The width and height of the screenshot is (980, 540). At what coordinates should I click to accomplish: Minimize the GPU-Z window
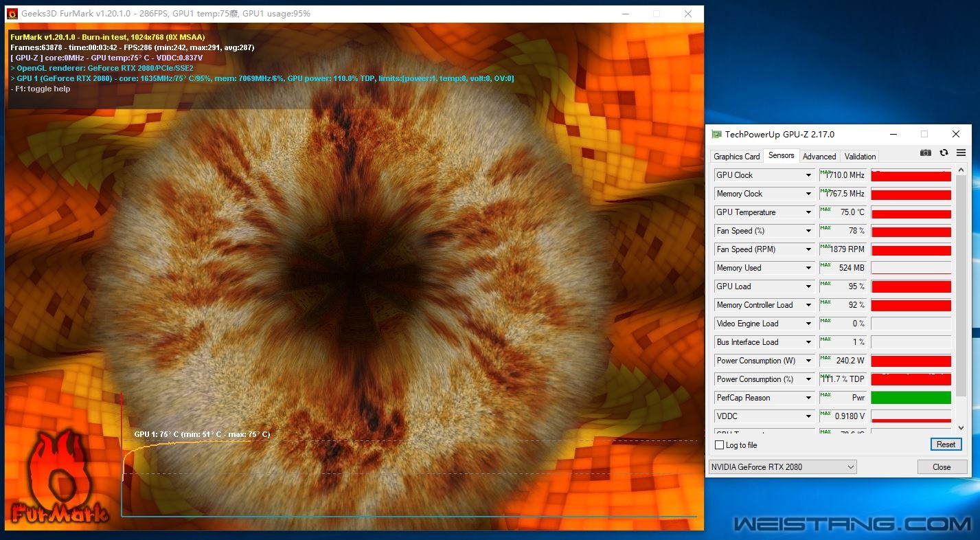coord(893,134)
